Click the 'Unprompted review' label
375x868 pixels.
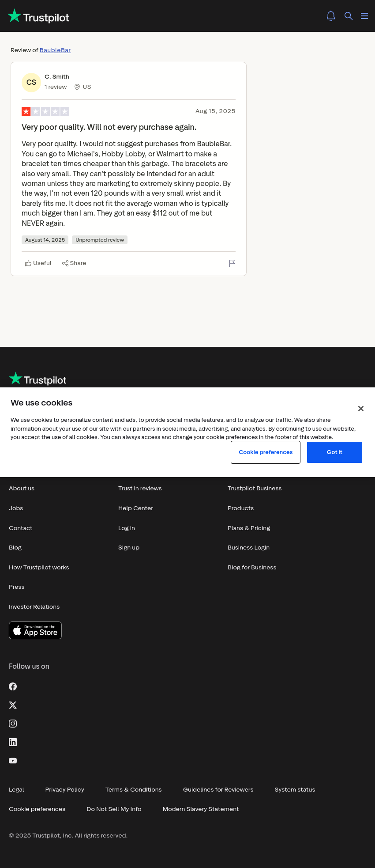coord(100,240)
